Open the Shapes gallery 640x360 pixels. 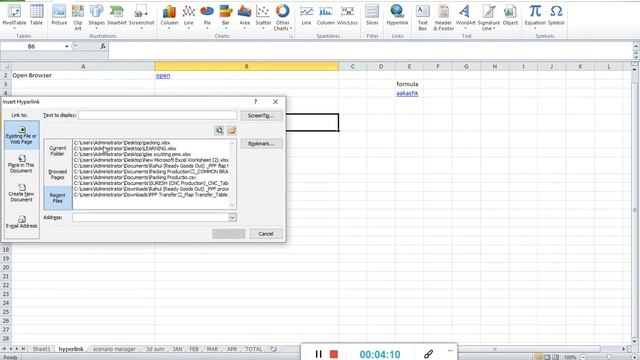point(96,16)
